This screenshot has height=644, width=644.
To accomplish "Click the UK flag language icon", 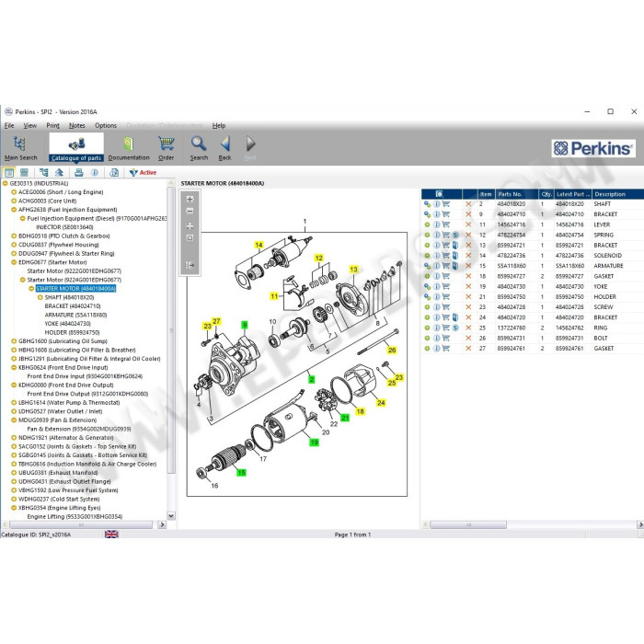I will 111,534.
